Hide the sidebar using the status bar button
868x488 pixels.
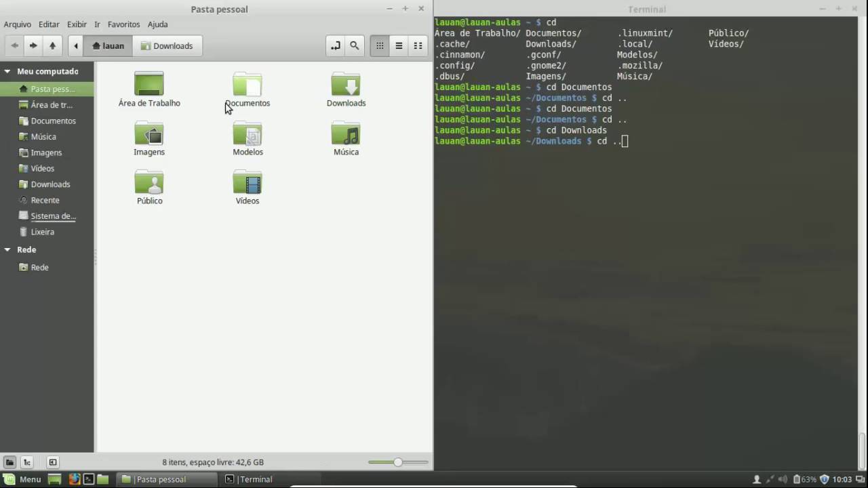click(x=53, y=462)
